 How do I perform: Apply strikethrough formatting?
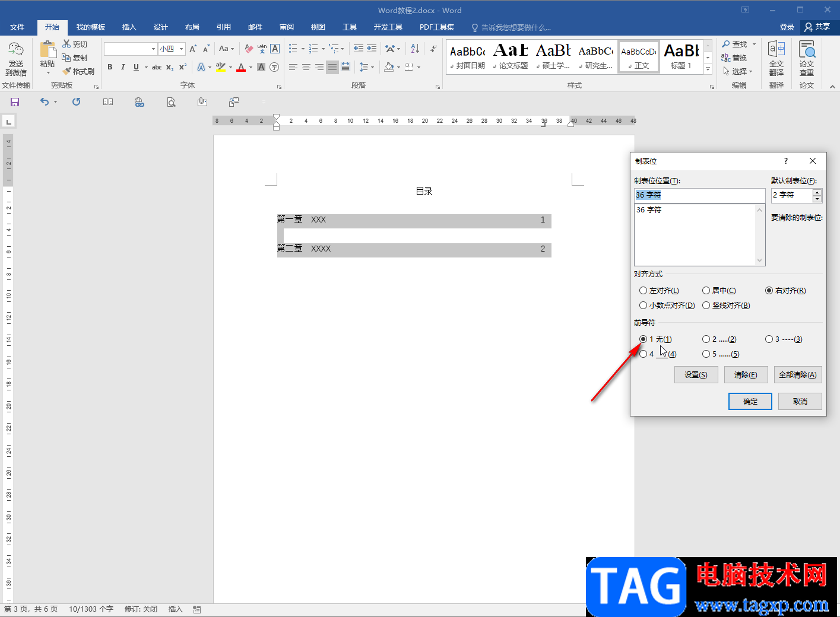[x=157, y=67]
